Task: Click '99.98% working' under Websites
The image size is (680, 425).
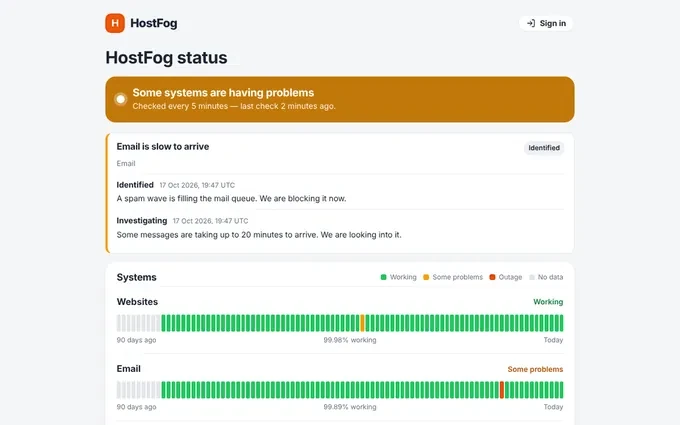Action: click(350, 340)
